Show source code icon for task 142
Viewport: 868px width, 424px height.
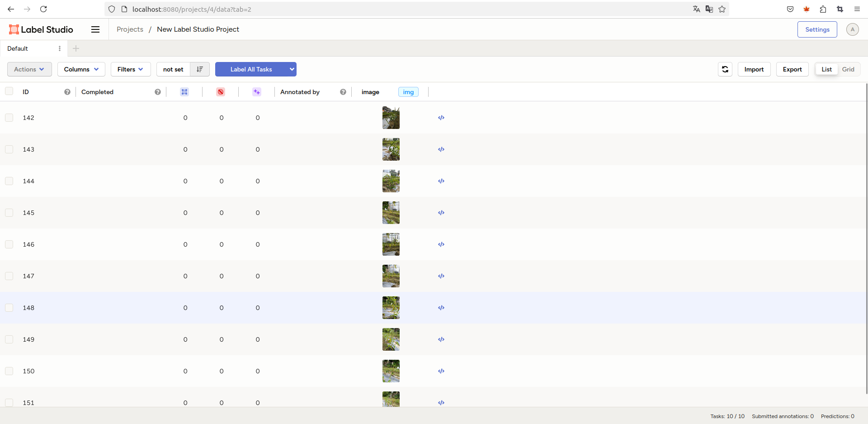point(441,118)
